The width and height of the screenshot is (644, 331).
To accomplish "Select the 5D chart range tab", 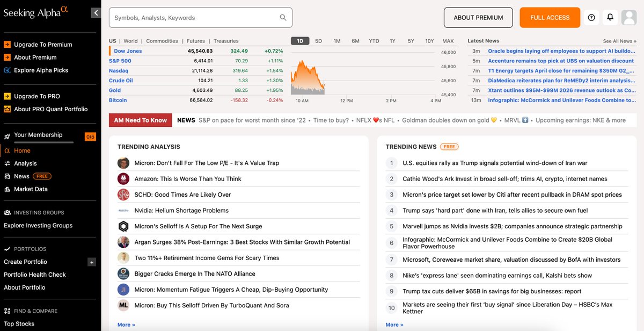I will click(x=318, y=41).
